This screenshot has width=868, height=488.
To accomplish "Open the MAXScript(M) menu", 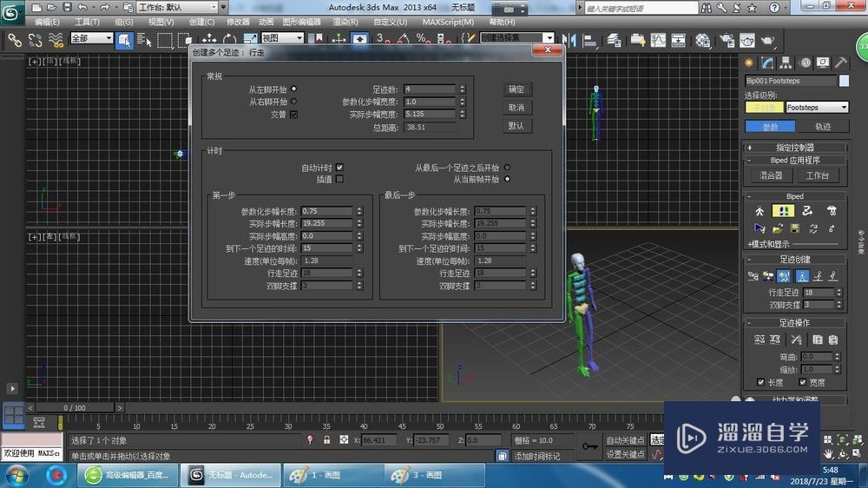I will (449, 23).
